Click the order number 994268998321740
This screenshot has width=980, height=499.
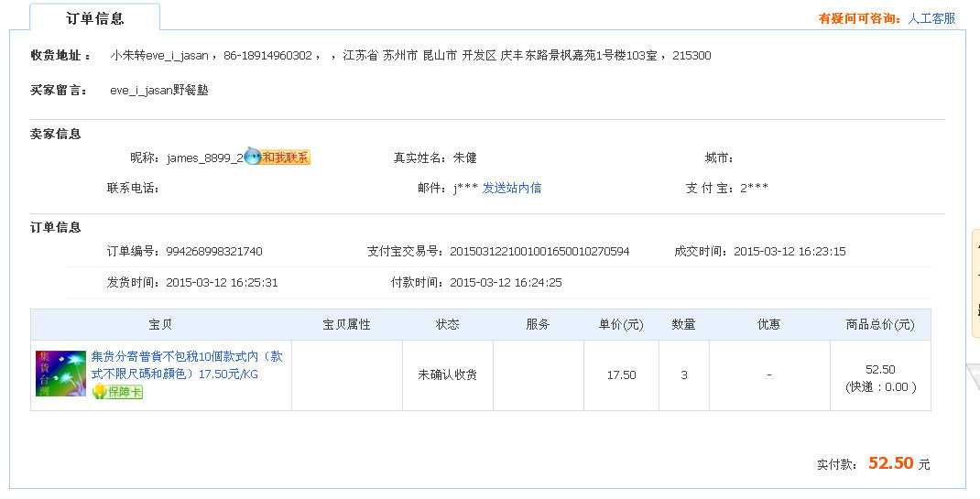(x=214, y=251)
